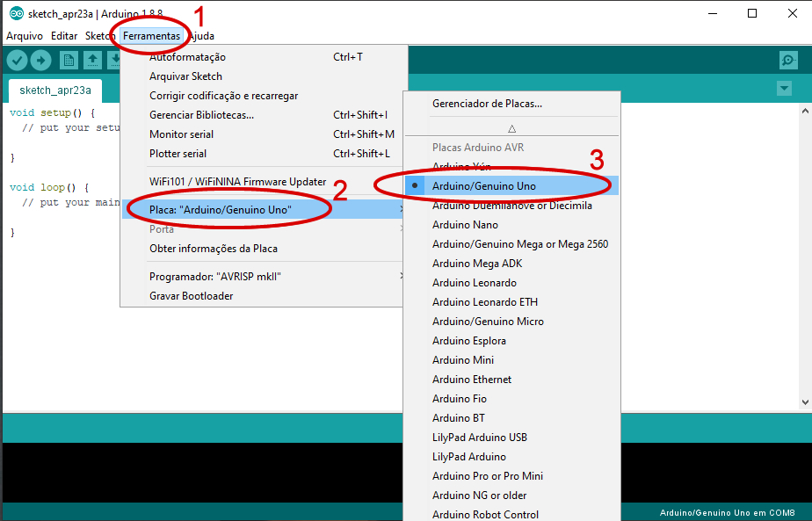Pick the LilyPad Arduino USB board
This screenshot has height=521, width=812.
pyautogui.click(x=511, y=438)
